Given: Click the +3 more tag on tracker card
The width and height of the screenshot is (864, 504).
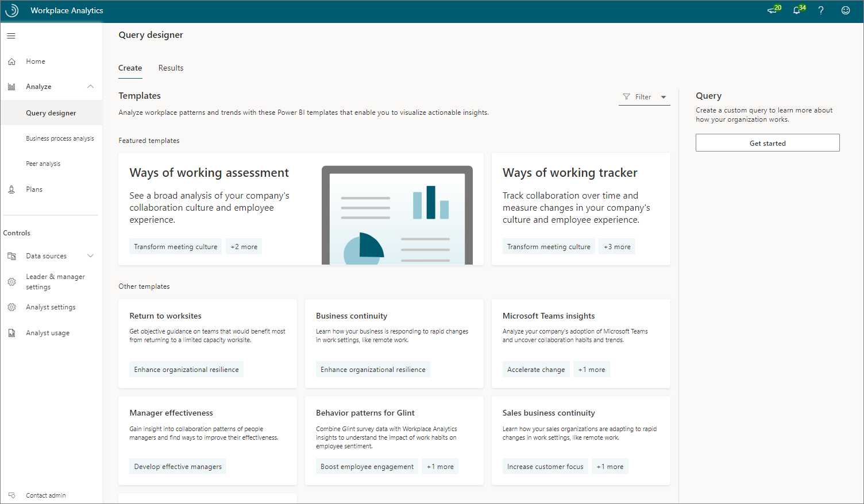Looking at the screenshot, I should coord(617,247).
